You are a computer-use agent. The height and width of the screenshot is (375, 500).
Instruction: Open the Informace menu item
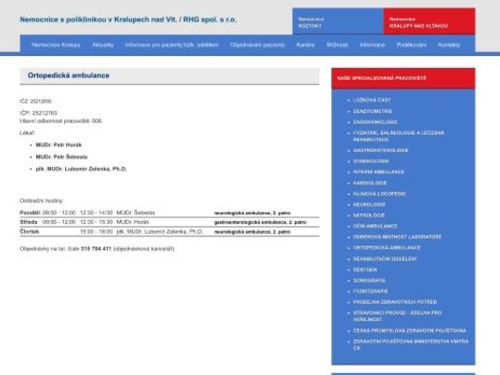point(372,45)
